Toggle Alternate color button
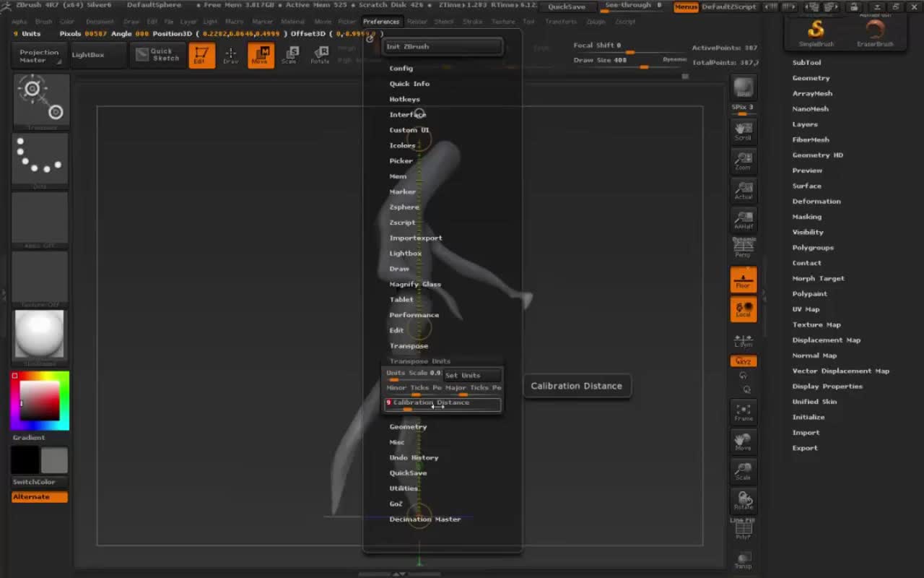This screenshot has width=924, height=578. click(40, 497)
